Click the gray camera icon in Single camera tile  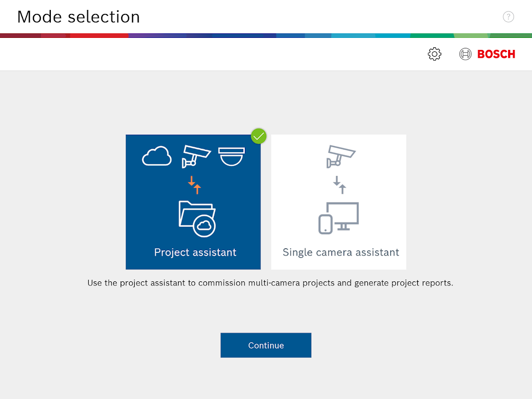(341, 157)
